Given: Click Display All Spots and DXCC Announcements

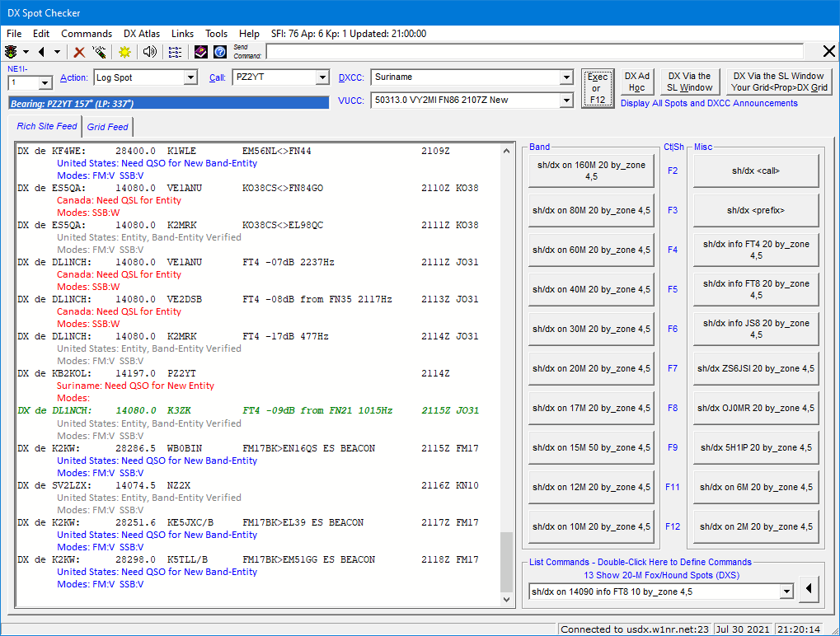Looking at the screenshot, I should click(x=709, y=103).
